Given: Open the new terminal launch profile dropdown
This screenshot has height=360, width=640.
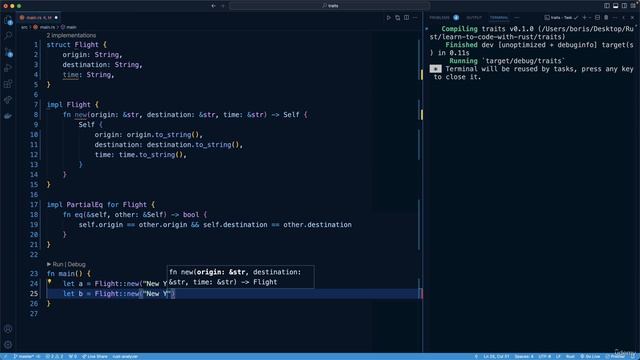Looking at the screenshot, I should pos(590,18).
